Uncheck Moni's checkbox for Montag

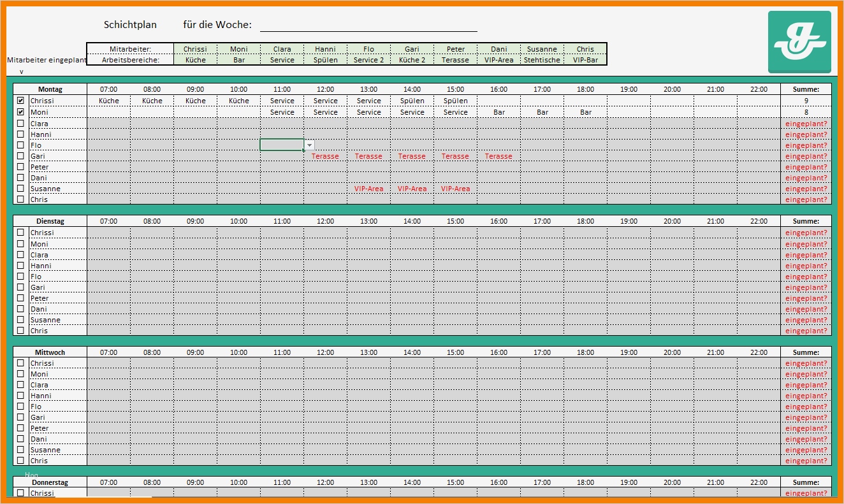click(x=20, y=112)
